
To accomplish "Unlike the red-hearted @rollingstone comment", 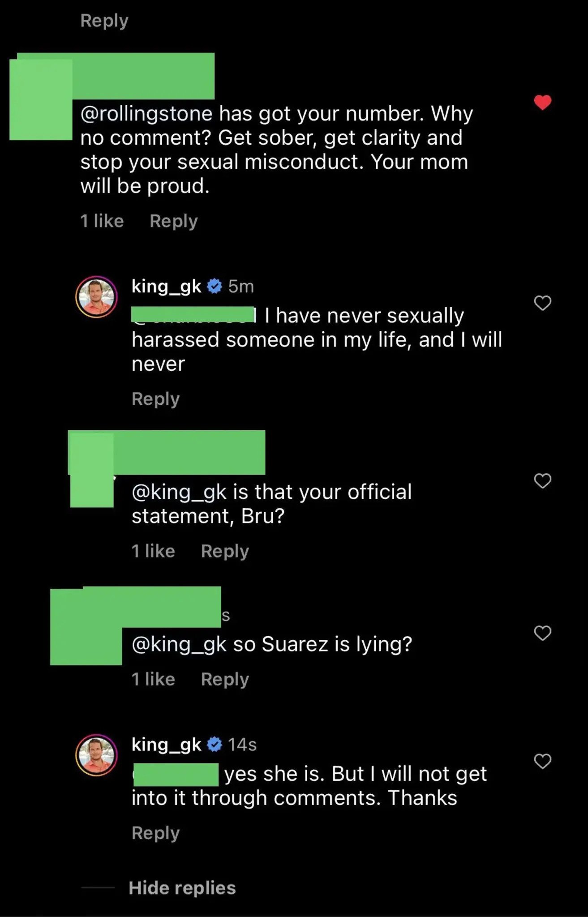I will click(542, 103).
